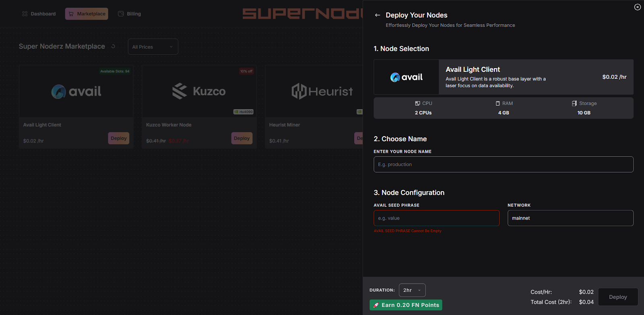Click the Marketplace cart icon

click(71, 14)
